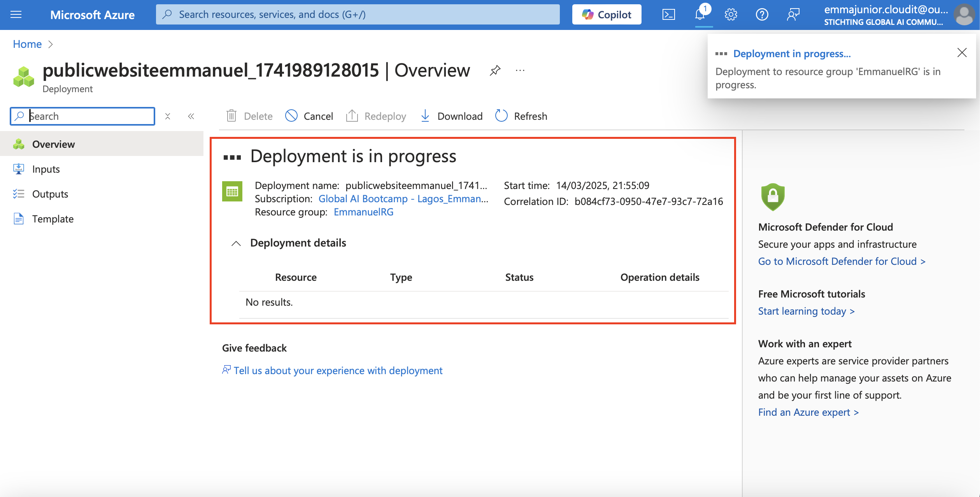The width and height of the screenshot is (980, 497).
Task: Open account profile avatar
Action: pos(964,15)
